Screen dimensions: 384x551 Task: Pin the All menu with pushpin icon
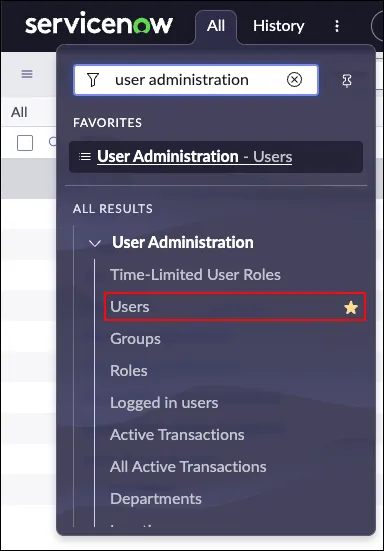(x=347, y=81)
